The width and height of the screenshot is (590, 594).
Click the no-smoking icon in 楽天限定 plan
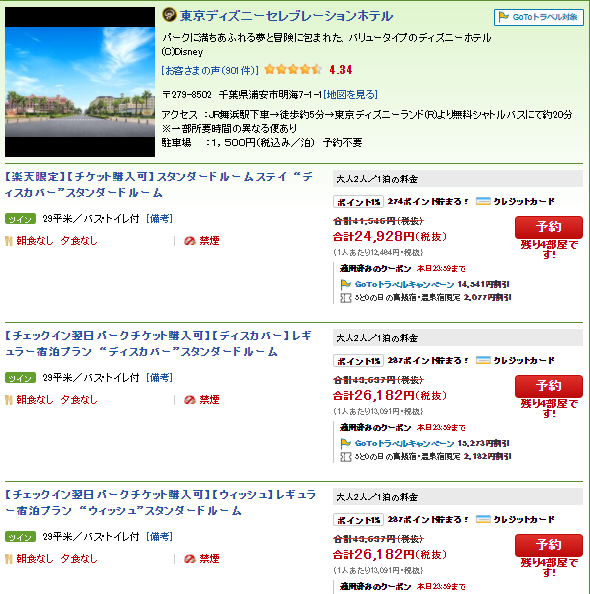click(189, 241)
